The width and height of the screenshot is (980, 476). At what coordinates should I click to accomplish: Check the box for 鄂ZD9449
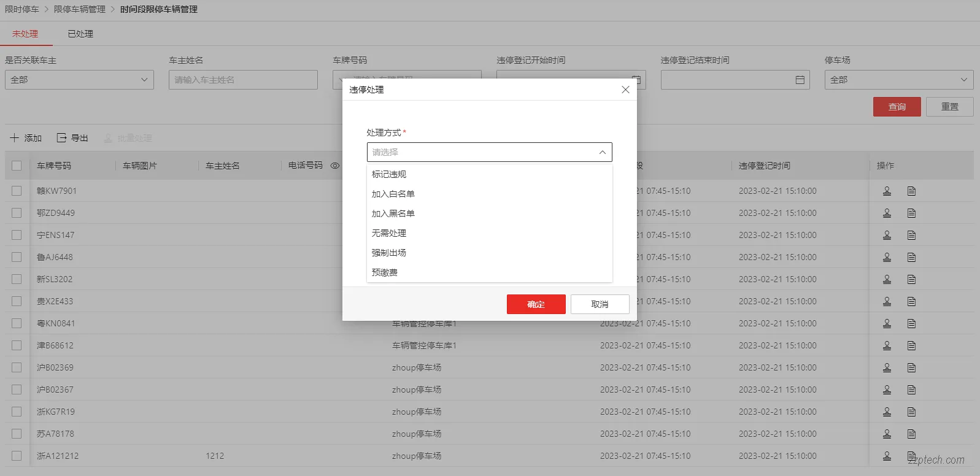[17, 213]
